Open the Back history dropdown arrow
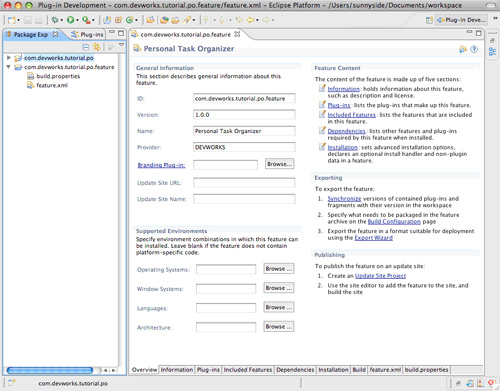 (x=257, y=20)
